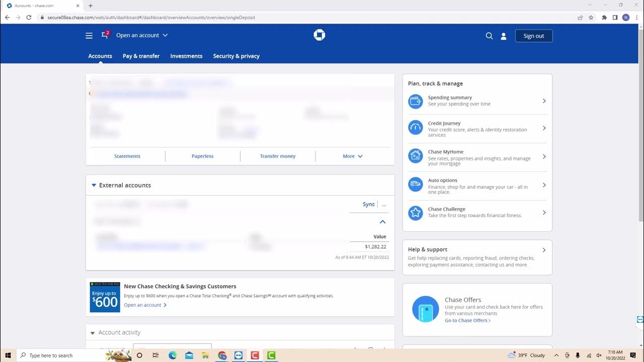Click the Chase MyHome house icon
The width and height of the screenshot is (644, 362).
tap(416, 156)
